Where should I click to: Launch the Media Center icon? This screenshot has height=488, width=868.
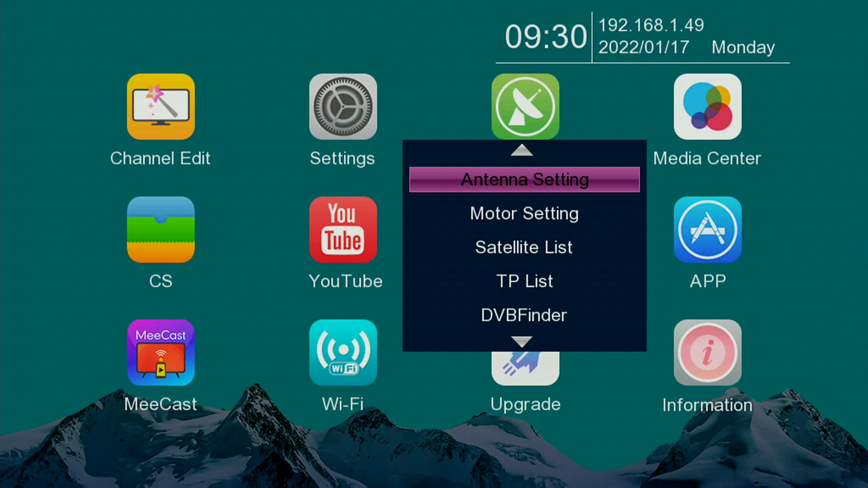pyautogui.click(x=707, y=107)
